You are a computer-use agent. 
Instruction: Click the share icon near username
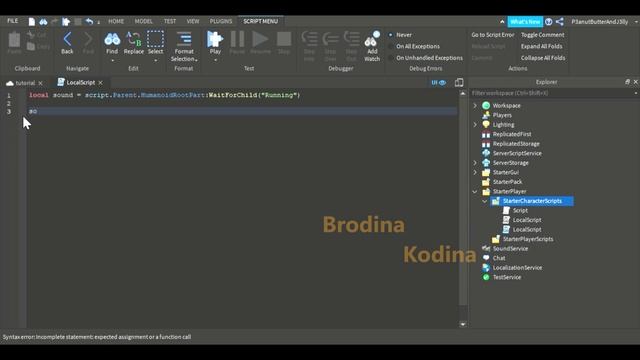pyautogui.click(x=560, y=22)
